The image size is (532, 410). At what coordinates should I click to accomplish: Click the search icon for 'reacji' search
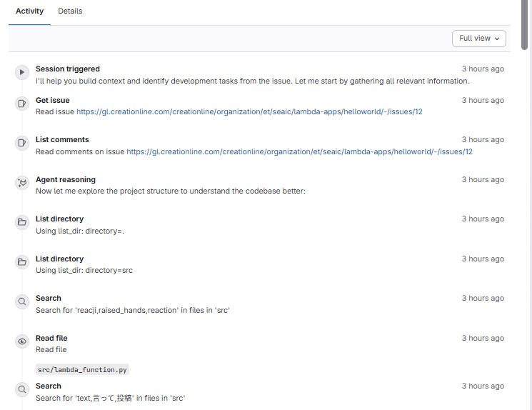click(22, 301)
